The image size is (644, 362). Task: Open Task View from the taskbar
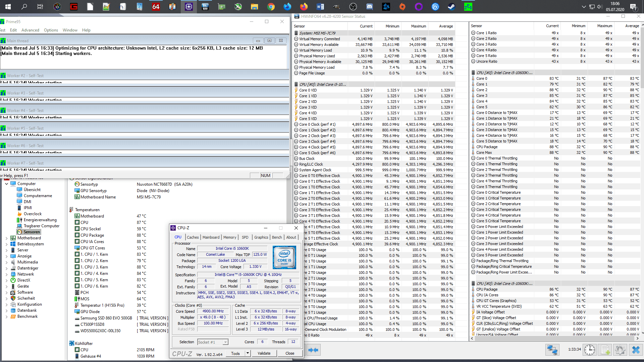point(40,7)
